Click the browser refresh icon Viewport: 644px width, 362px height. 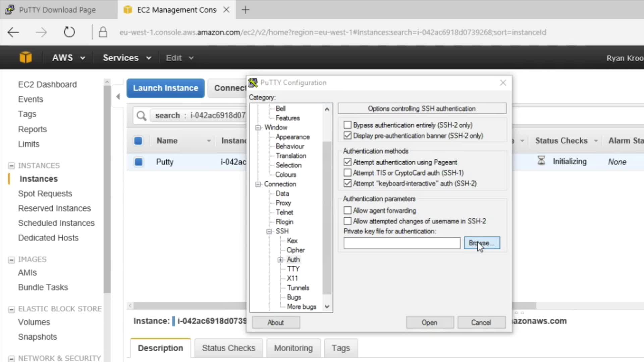[69, 32]
